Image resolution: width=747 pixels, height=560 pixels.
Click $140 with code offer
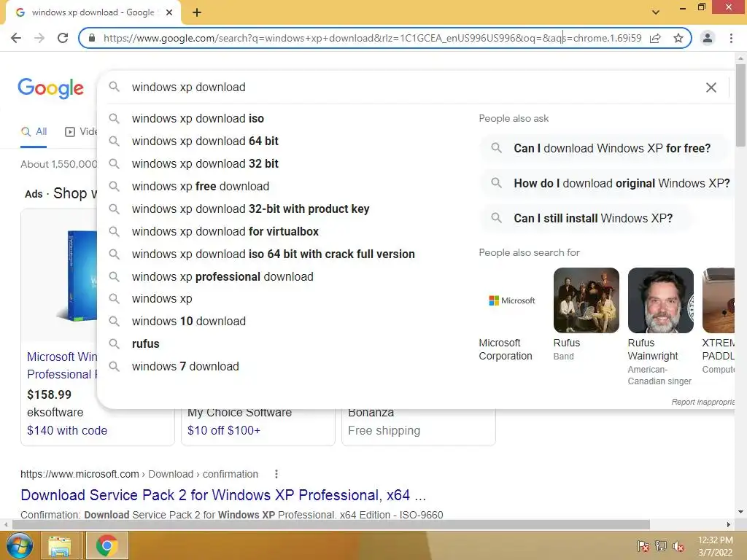pos(66,430)
